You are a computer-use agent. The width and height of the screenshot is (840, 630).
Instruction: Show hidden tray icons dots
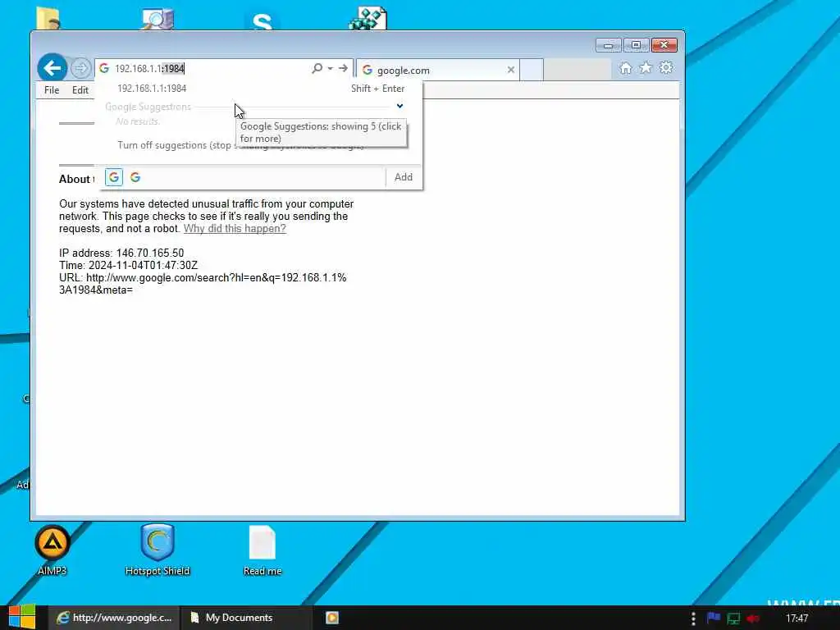click(693, 619)
